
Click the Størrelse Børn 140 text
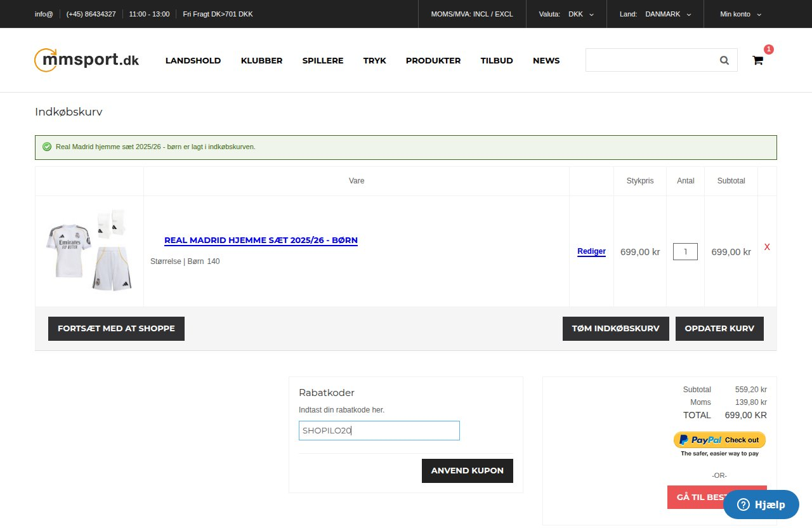[x=185, y=261]
